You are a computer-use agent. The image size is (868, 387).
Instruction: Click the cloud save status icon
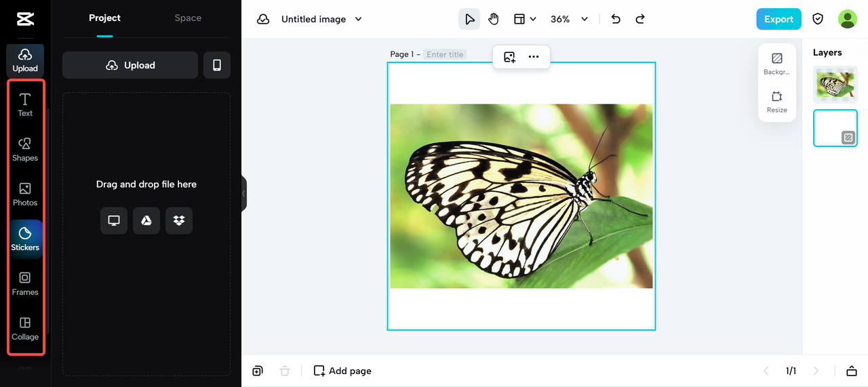click(x=263, y=19)
